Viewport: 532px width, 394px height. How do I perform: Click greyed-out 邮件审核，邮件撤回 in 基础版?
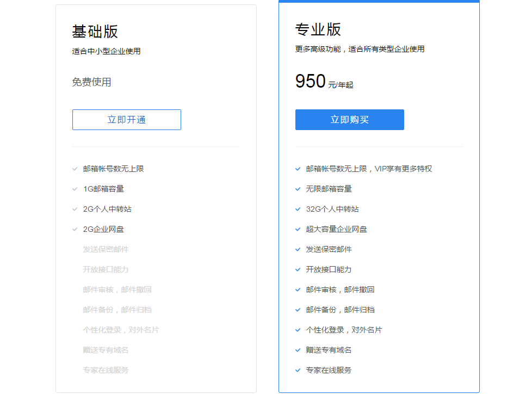click(x=117, y=290)
